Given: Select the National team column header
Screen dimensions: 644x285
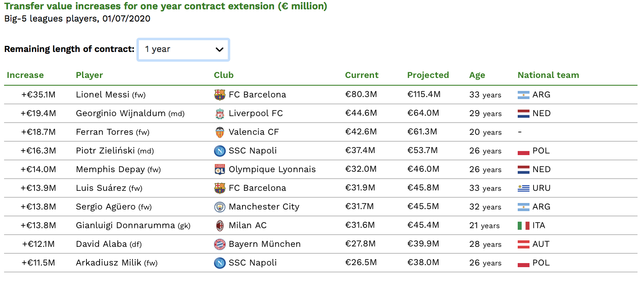Looking at the screenshot, I should point(548,75).
